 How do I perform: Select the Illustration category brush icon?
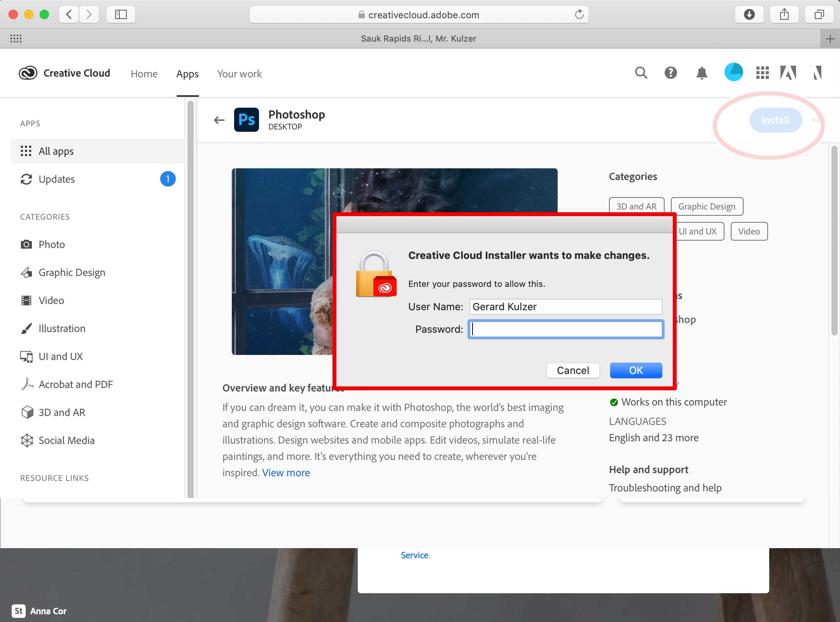tap(26, 328)
